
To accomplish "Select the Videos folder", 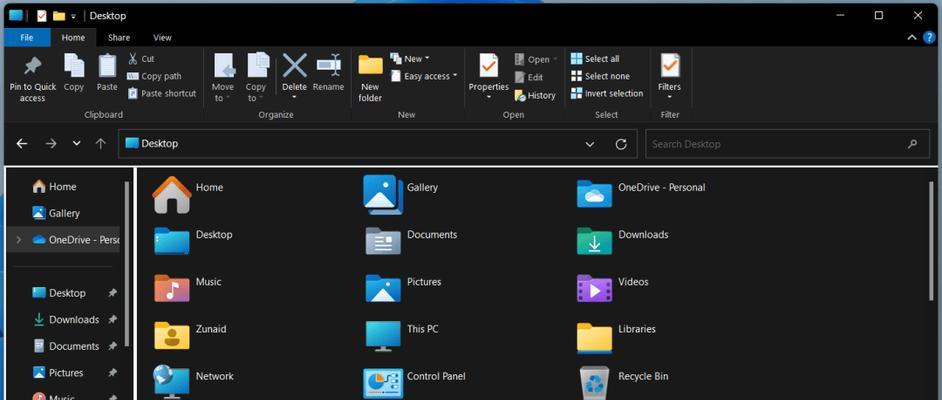I will [x=612, y=287].
